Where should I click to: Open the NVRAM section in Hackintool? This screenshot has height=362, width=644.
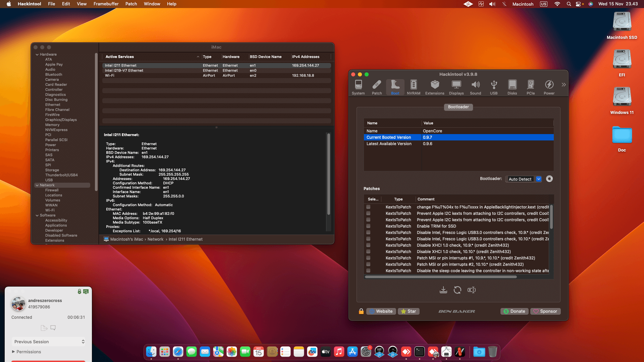click(x=414, y=87)
